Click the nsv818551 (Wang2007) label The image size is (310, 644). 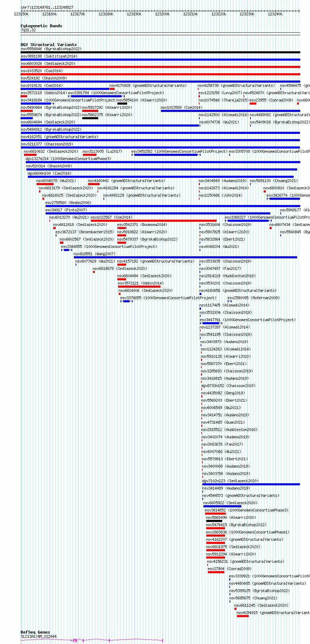(x=94, y=254)
